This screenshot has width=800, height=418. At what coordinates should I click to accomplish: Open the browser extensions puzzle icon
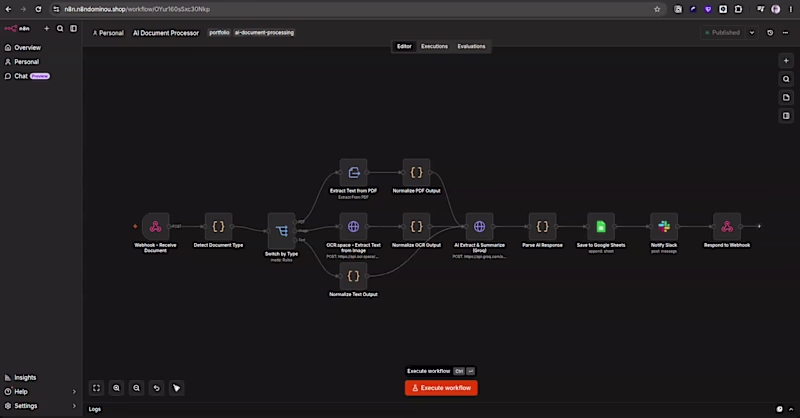coord(738,9)
